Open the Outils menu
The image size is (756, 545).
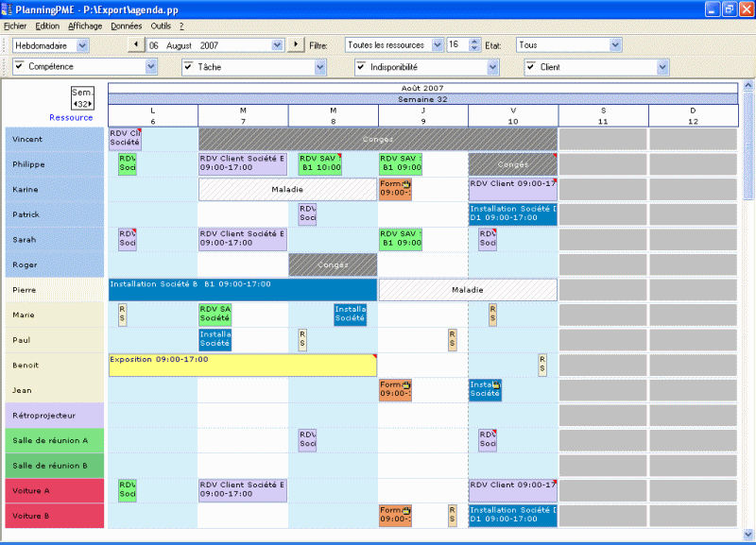163,26
